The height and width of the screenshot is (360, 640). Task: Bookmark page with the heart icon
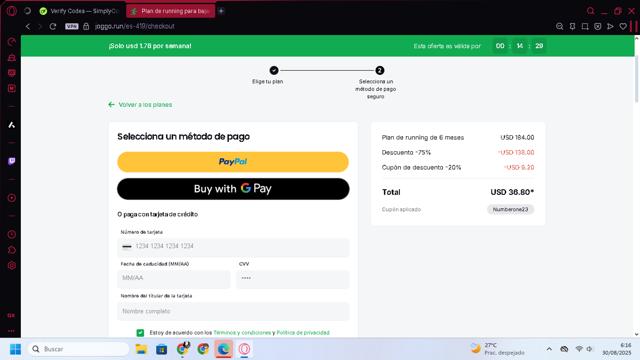pyautogui.click(x=623, y=26)
